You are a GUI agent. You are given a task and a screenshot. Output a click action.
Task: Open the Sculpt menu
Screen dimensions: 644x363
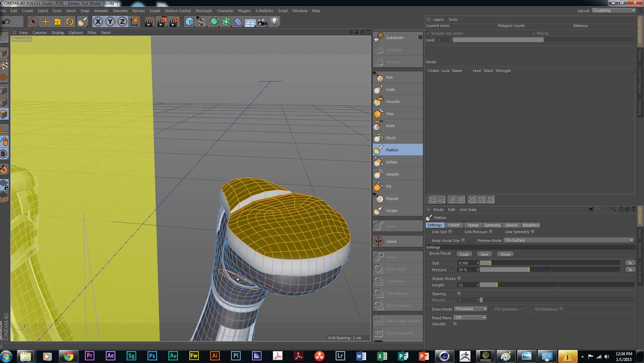155,11
